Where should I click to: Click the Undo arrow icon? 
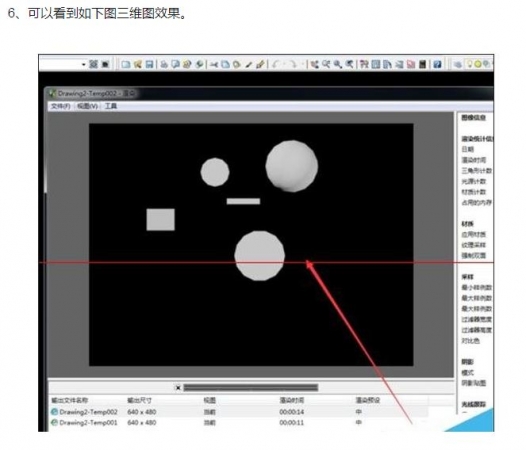(x=275, y=64)
